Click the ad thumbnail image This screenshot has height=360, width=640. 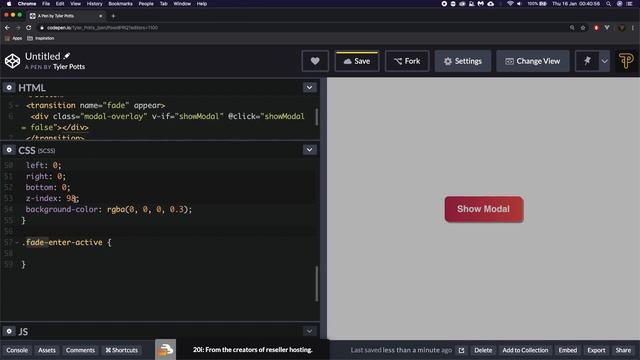pos(165,349)
